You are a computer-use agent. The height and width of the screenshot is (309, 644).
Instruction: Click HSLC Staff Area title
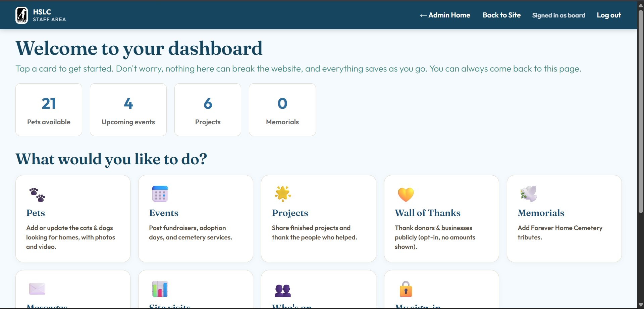49,15
